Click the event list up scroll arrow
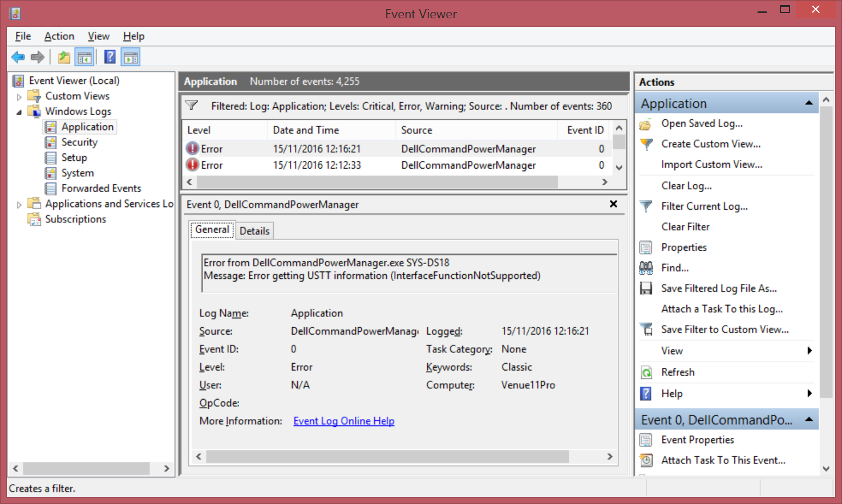The width and height of the screenshot is (842, 504). tap(619, 127)
